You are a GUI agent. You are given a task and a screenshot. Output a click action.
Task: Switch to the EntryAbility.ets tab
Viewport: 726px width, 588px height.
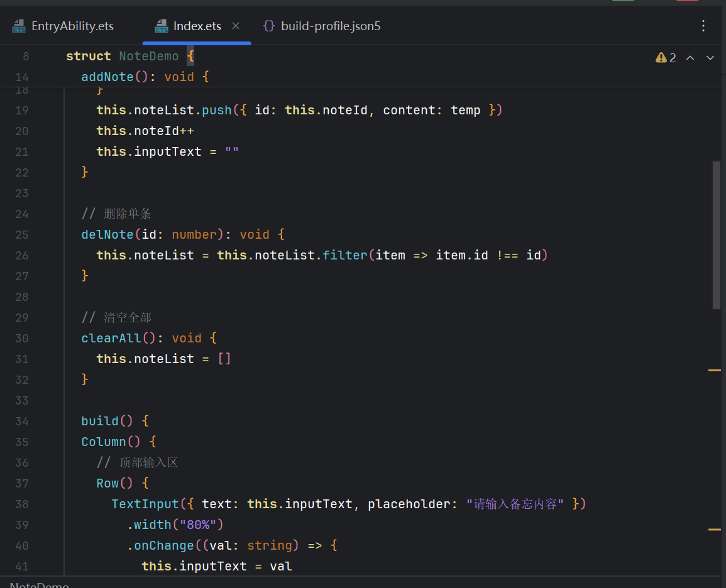tap(63, 26)
